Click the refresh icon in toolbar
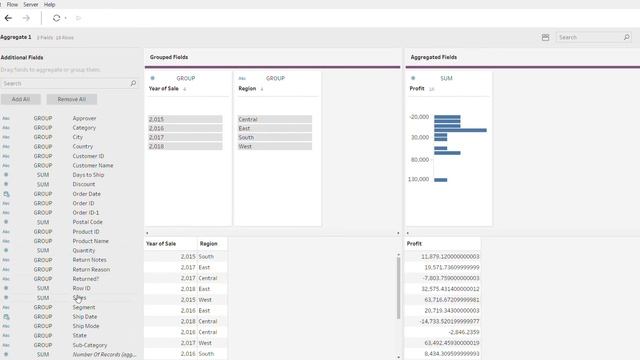640x360 pixels. 56,18
